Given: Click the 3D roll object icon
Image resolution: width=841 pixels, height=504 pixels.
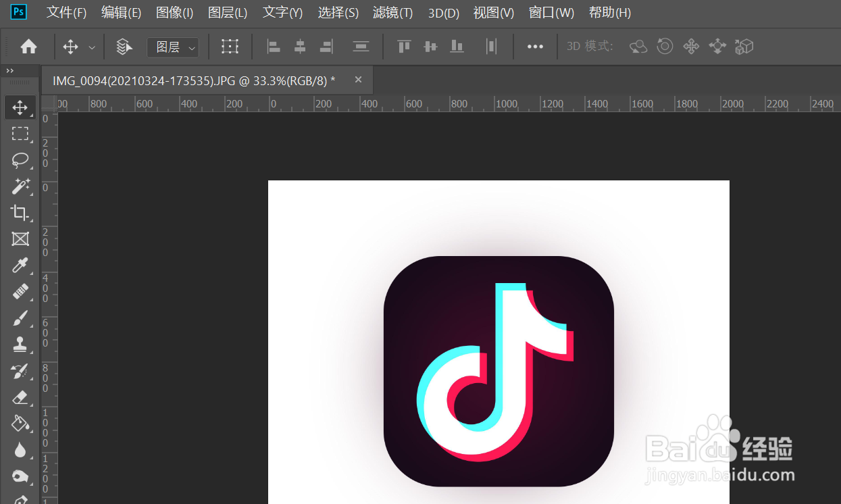Looking at the screenshot, I should tap(665, 47).
